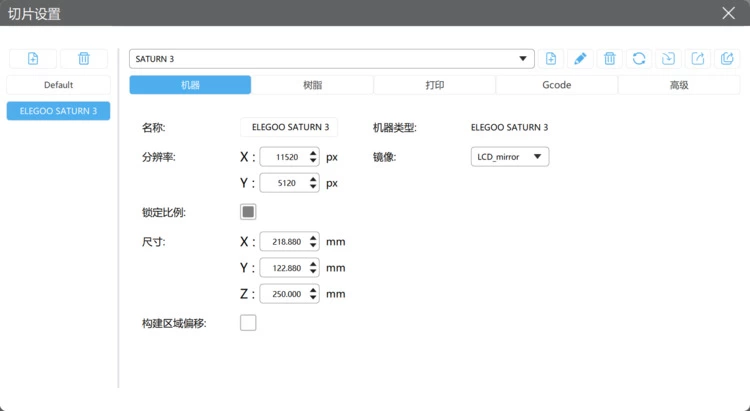The width and height of the screenshot is (750, 411).
Task: Click the delete profile trash icon in top toolbar
Action: point(609,59)
